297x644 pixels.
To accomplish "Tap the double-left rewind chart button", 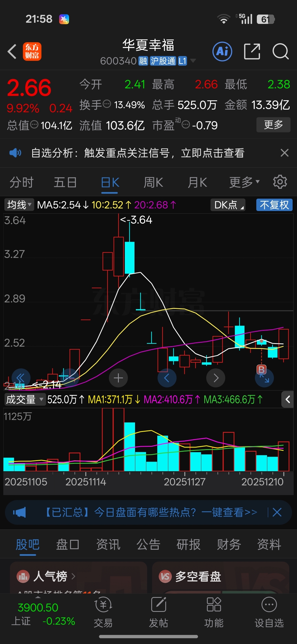I will click(21, 378).
